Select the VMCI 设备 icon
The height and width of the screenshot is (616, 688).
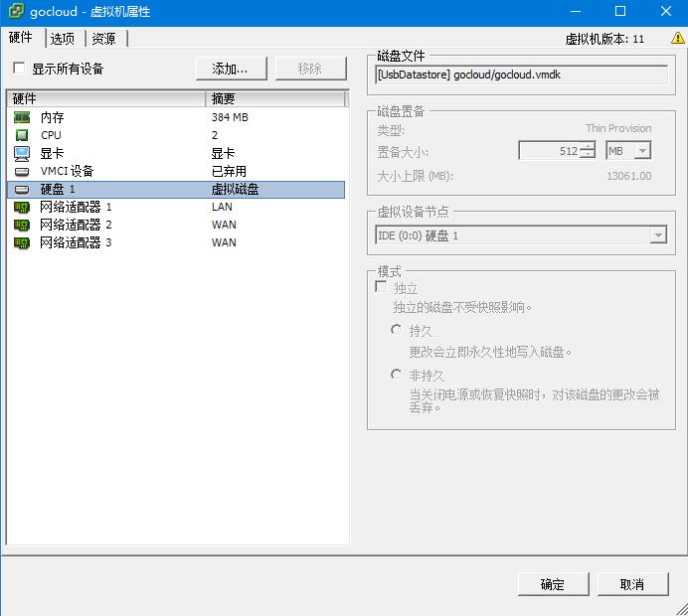[22, 171]
